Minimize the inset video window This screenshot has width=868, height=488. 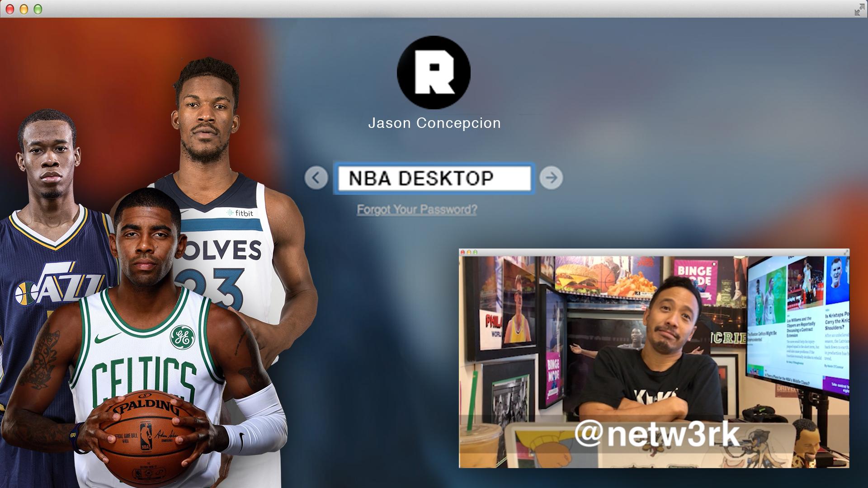point(469,252)
